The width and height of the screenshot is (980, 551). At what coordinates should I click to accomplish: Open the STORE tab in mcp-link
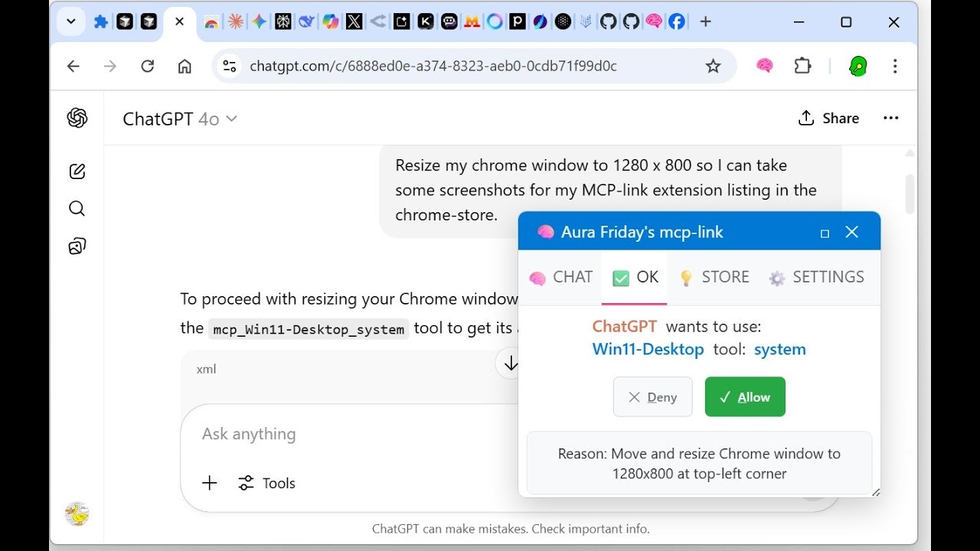[x=714, y=277]
